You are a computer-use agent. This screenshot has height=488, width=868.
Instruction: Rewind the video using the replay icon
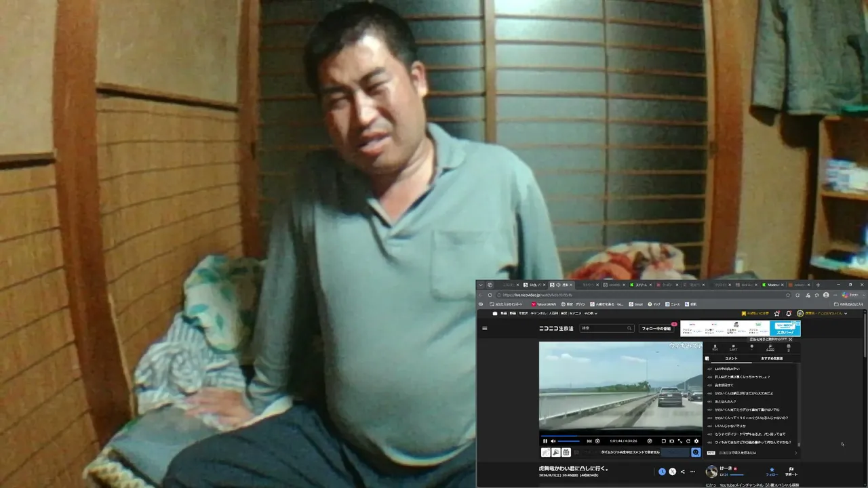click(597, 441)
